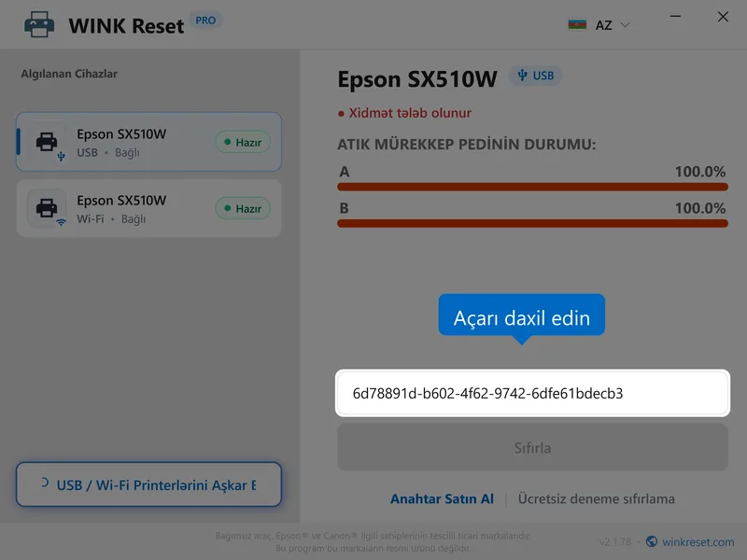
Task: Click the Azerbaijan flag icon
Action: click(x=577, y=25)
